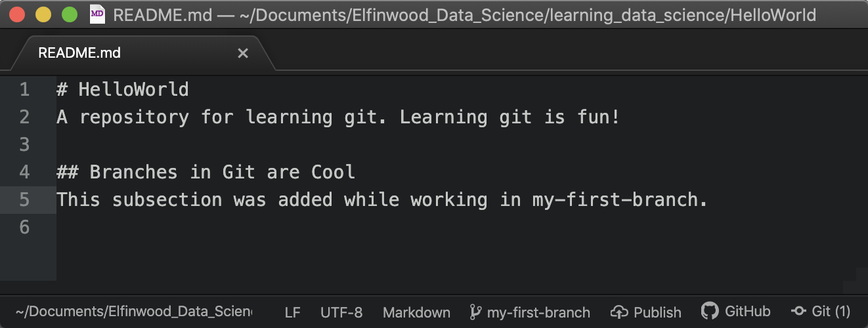This screenshot has width=868, height=328.
Task: Click the green macOS fullscreen button
Action: (x=69, y=14)
